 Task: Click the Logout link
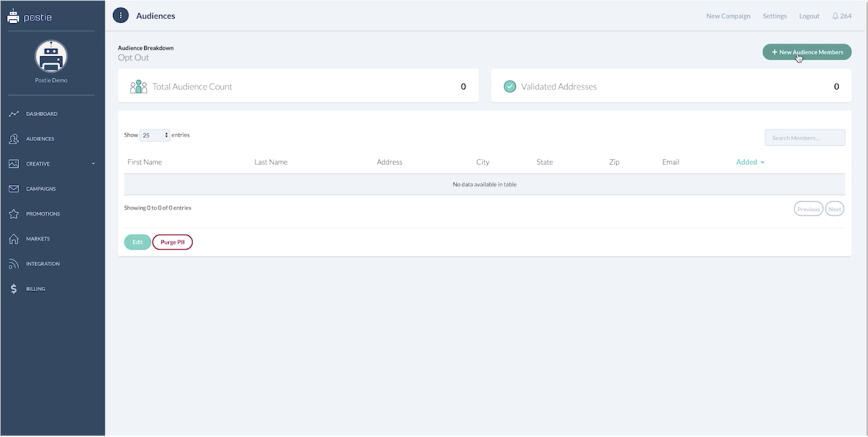809,16
